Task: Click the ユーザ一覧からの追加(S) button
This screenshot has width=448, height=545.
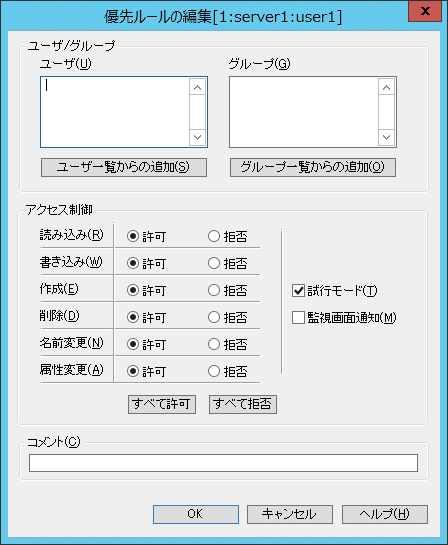Action: click(x=124, y=168)
